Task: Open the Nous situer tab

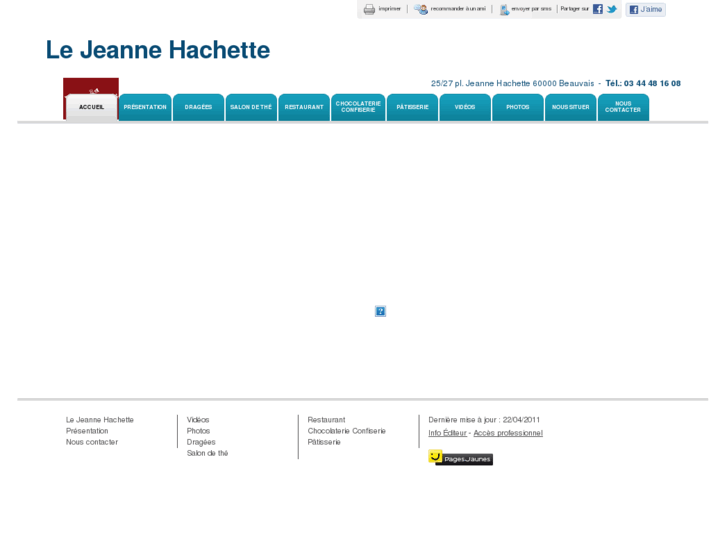Action: [571, 107]
